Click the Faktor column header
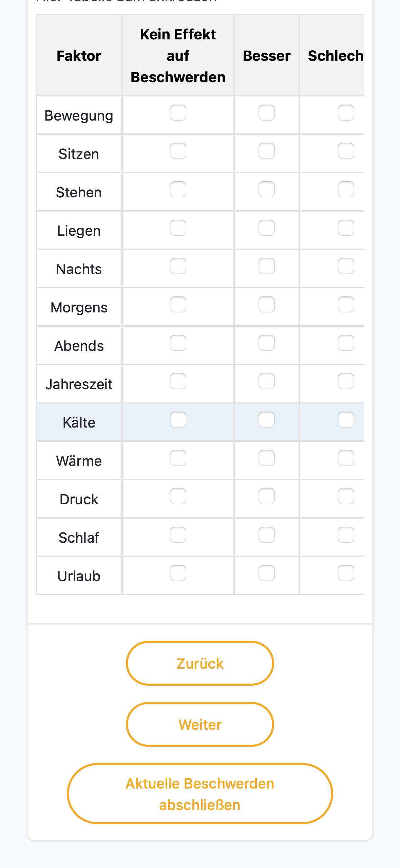 pyautogui.click(x=79, y=56)
